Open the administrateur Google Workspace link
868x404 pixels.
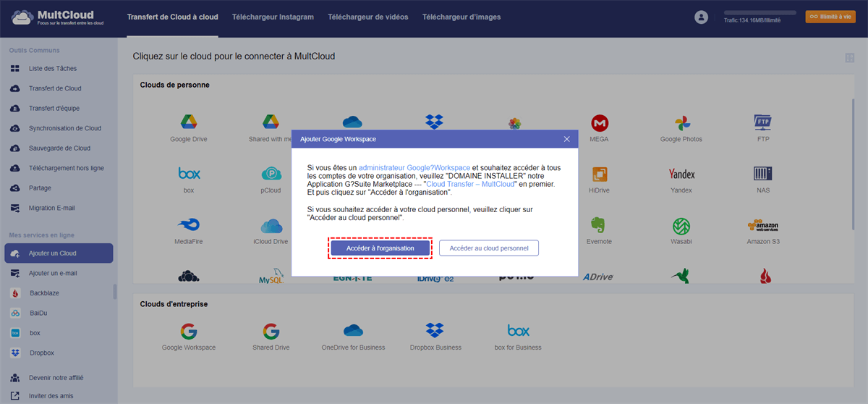tap(414, 167)
